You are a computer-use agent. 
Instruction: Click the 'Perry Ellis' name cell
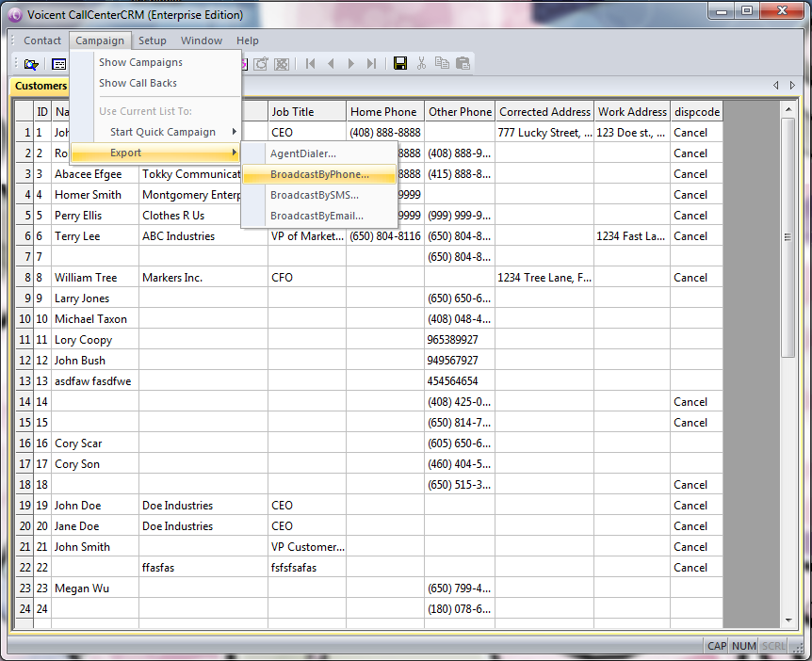pos(95,216)
